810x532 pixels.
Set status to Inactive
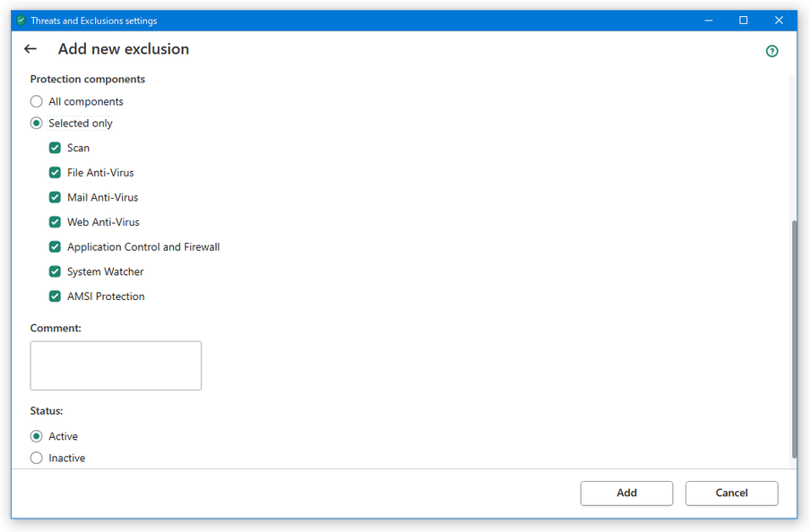[x=36, y=458]
